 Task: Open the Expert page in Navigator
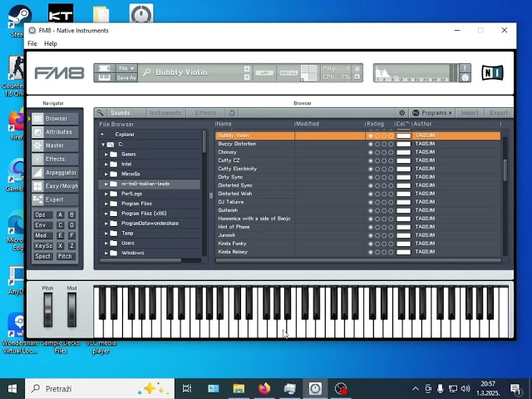pos(56,199)
